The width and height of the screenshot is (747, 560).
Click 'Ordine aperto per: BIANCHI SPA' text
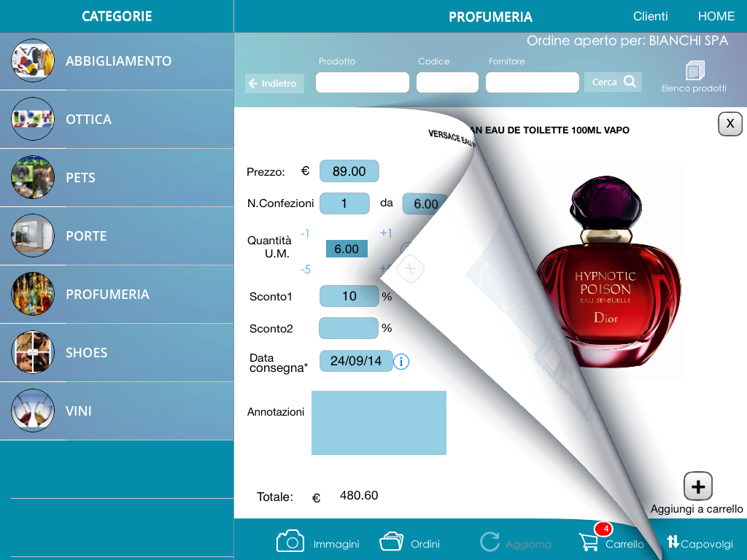click(627, 41)
